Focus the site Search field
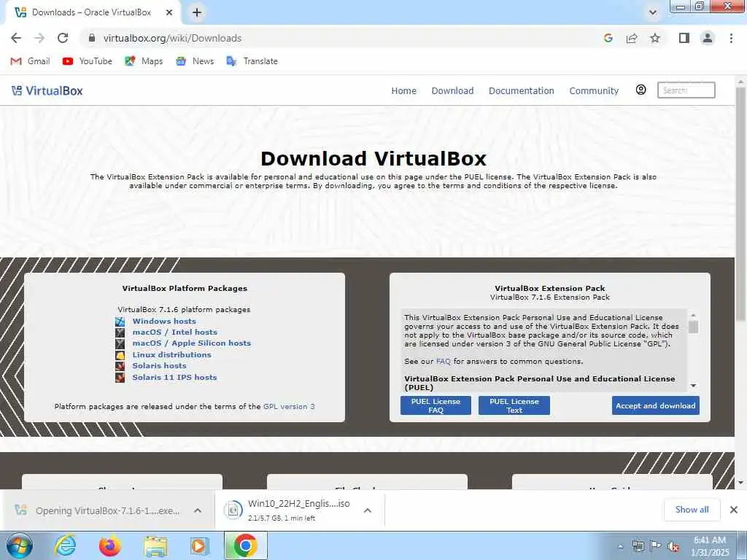The height and width of the screenshot is (560, 747). pos(686,90)
